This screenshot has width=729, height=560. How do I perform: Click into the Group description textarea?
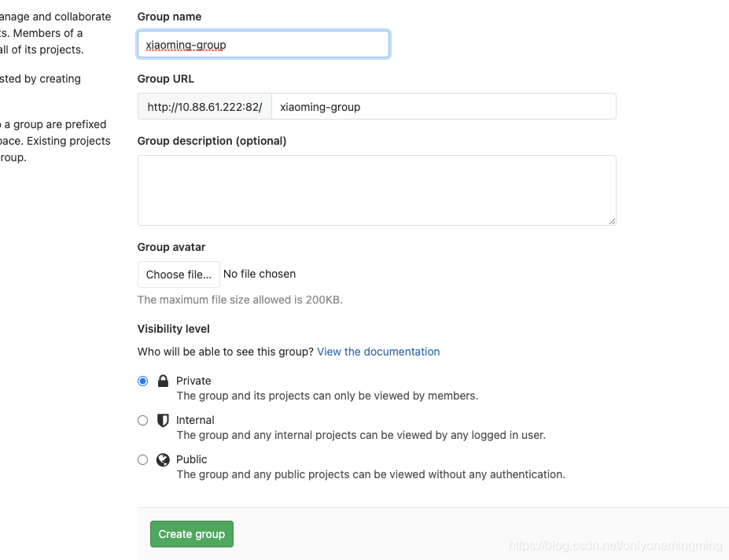coord(377,190)
